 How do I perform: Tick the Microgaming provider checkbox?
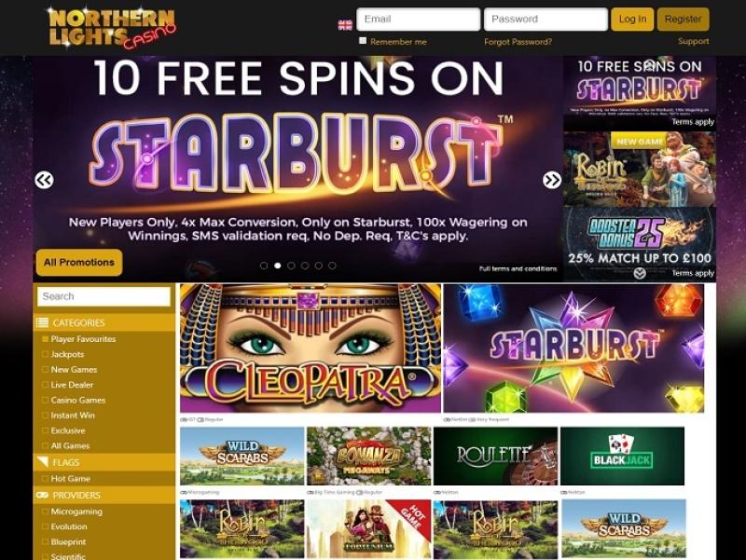click(x=45, y=512)
